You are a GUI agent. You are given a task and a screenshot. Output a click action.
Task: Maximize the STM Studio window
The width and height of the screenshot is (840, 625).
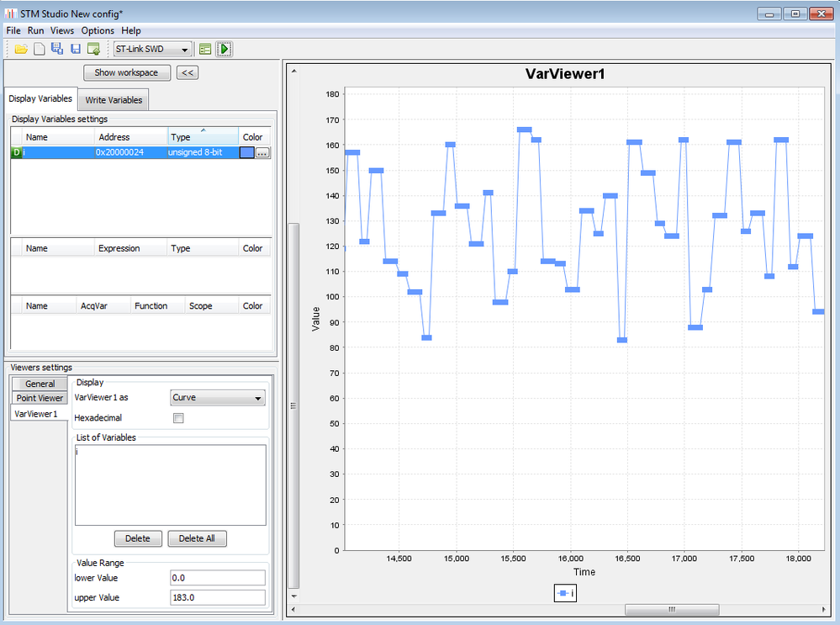click(x=795, y=14)
